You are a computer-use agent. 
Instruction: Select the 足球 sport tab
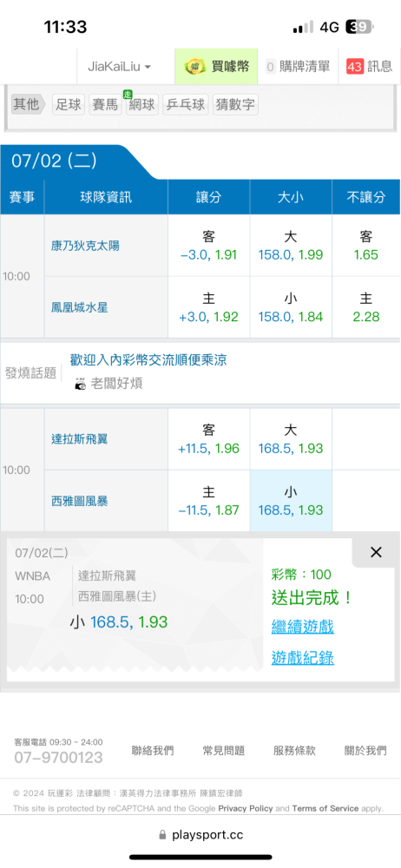(69, 105)
